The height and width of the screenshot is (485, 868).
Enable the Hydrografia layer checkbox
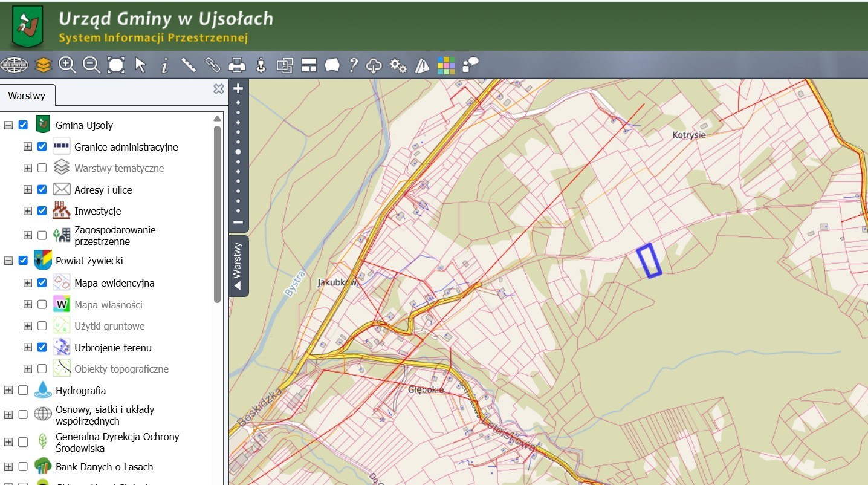23,391
